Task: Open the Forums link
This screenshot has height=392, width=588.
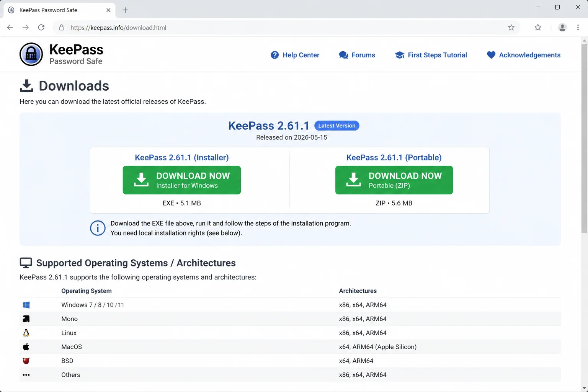Action: [357, 55]
